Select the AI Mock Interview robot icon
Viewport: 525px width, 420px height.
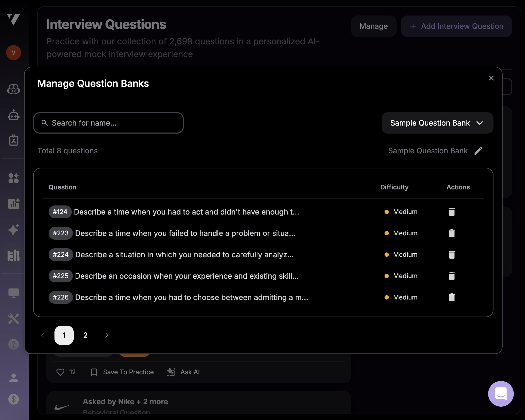(13, 115)
